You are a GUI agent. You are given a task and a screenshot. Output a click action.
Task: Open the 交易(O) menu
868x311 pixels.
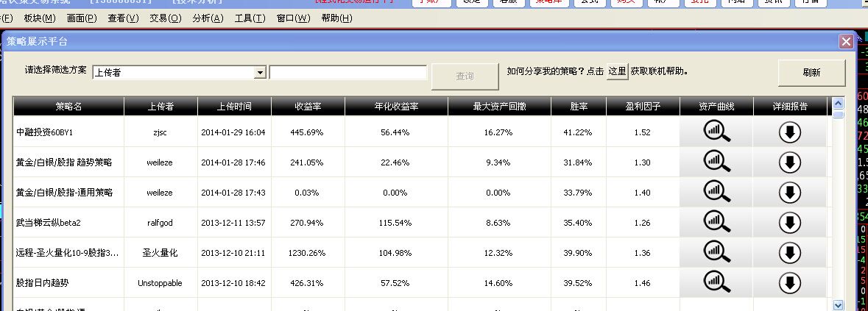[x=165, y=18]
